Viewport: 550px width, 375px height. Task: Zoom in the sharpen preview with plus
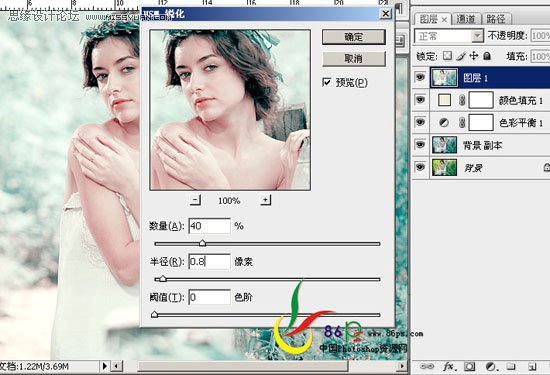click(x=266, y=200)
